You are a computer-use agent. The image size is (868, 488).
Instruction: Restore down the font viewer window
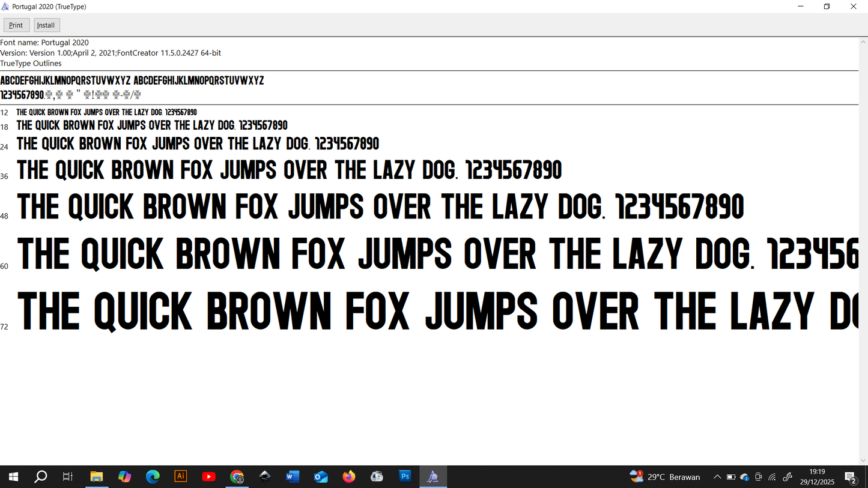[827, 7]
